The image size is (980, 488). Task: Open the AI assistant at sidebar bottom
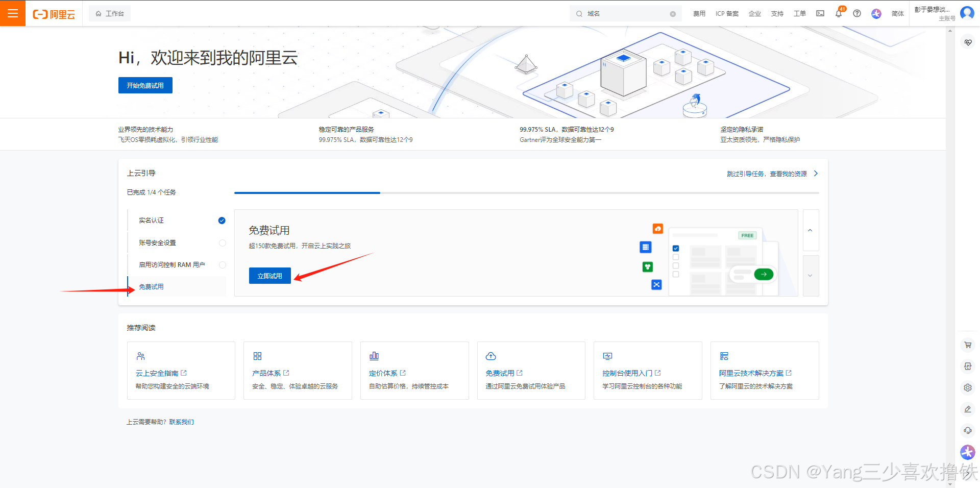(968, 452)
